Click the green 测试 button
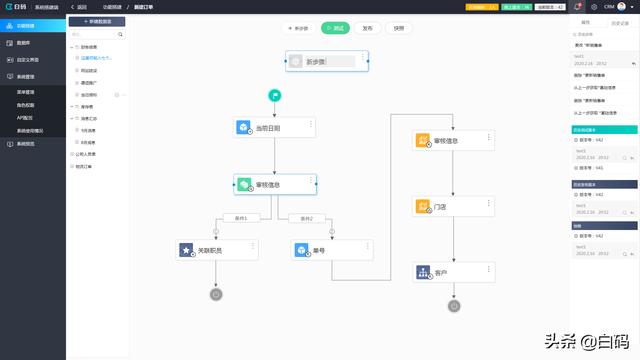This screenshot has width=640, height=360. pyautogui.click(x=335, y=28)
